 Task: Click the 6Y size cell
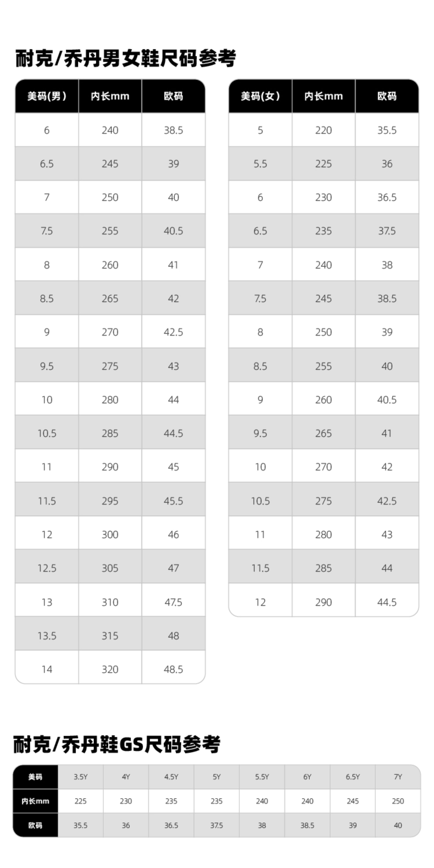[x=307, y=777]
